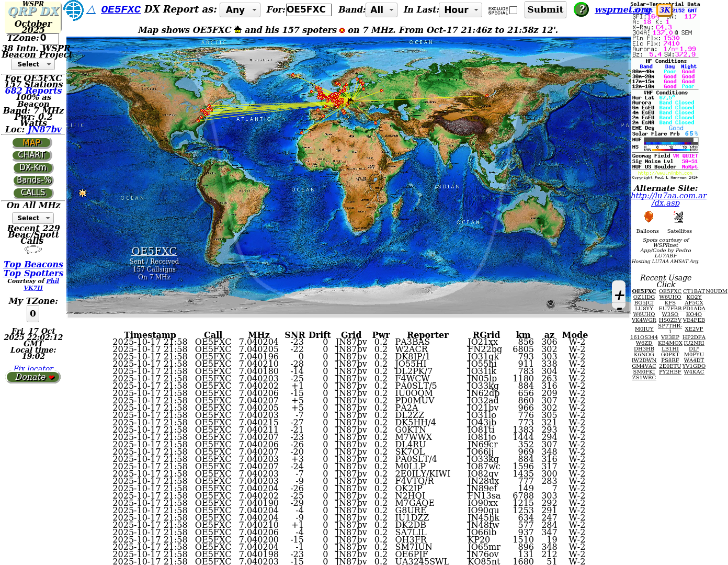Click the orange Balloons icon
This screenshot has height=565, width=728.
649,217
